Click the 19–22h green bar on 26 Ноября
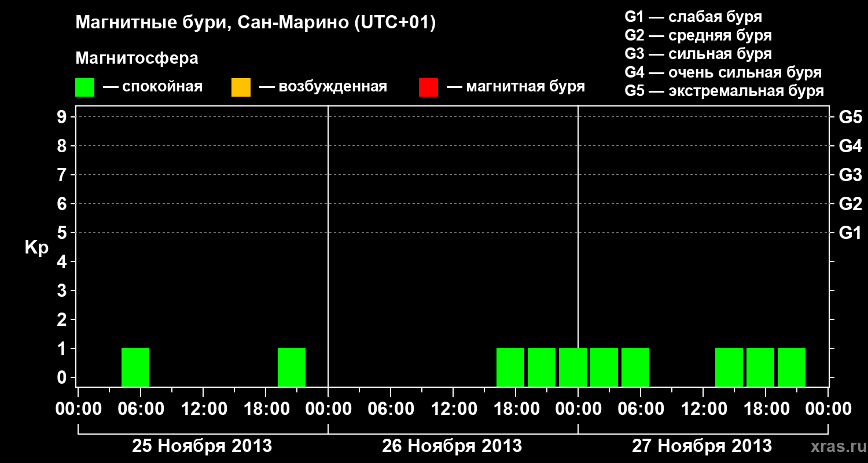868x463 pixels. click(x=542, y=367)
